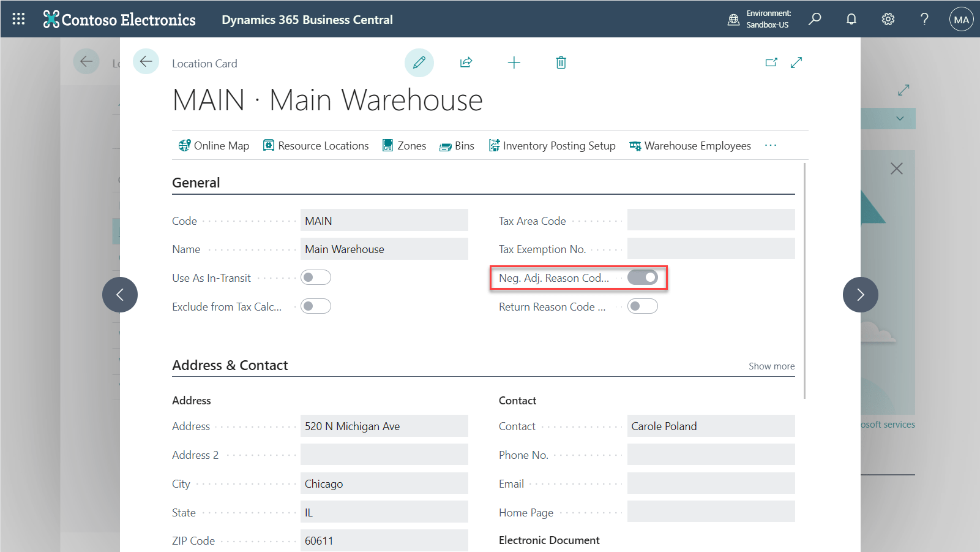This screenshot has height=552, width=980.
Task: Delete the location with trash icon
Action: point(561,62)
